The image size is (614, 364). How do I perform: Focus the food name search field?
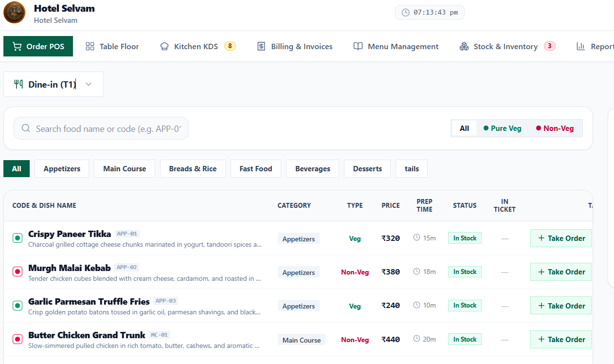pos(101,128)
